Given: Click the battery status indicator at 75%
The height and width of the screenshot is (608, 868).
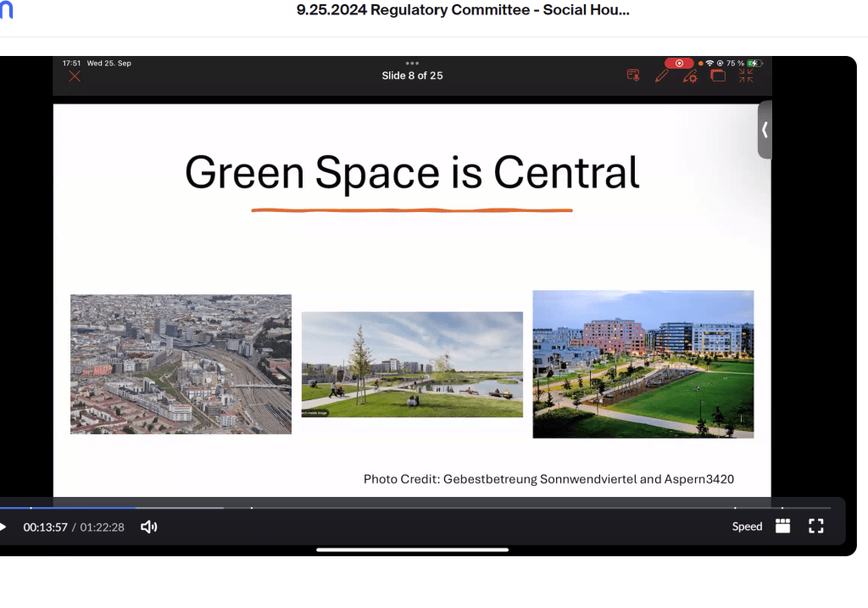Looking at the screenshot, I should click(754, 64).
